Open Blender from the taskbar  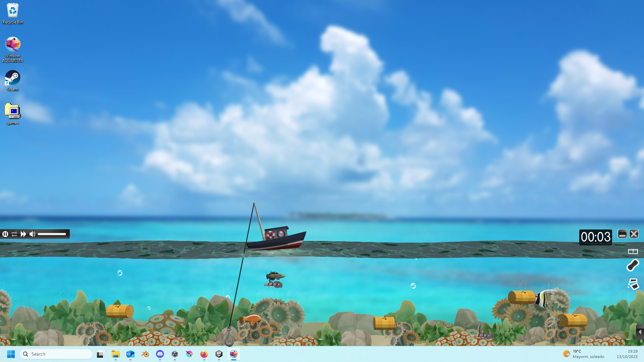(145, 354)
